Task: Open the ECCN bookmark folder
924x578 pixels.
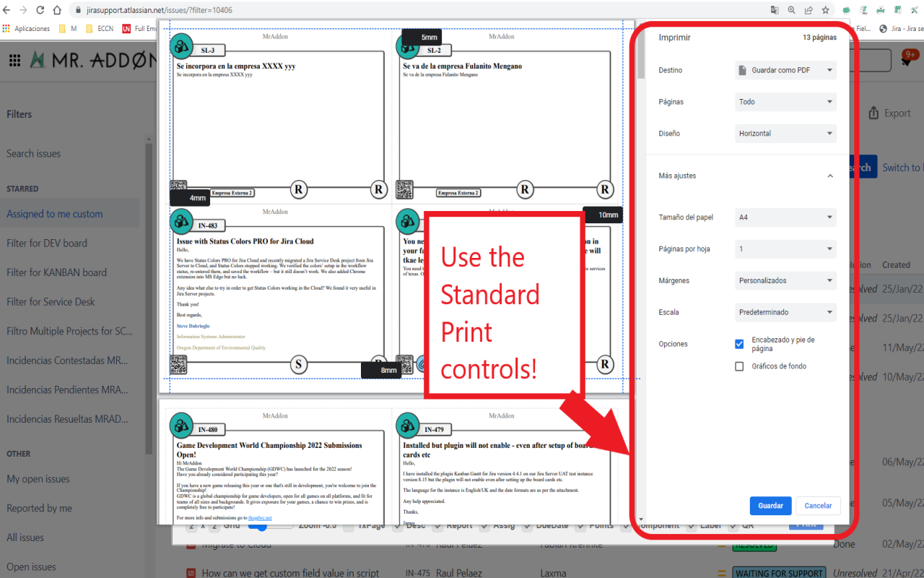Action: pos(99,29)
